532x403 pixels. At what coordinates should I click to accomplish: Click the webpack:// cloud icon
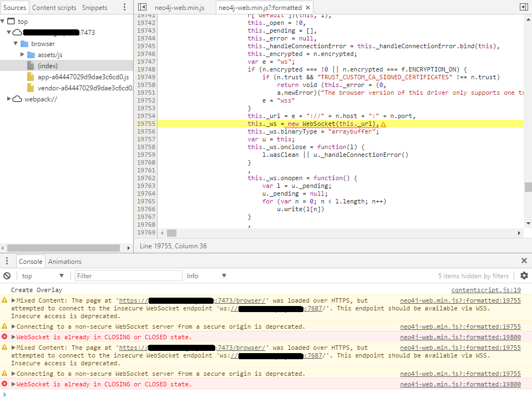pos(17,99)
